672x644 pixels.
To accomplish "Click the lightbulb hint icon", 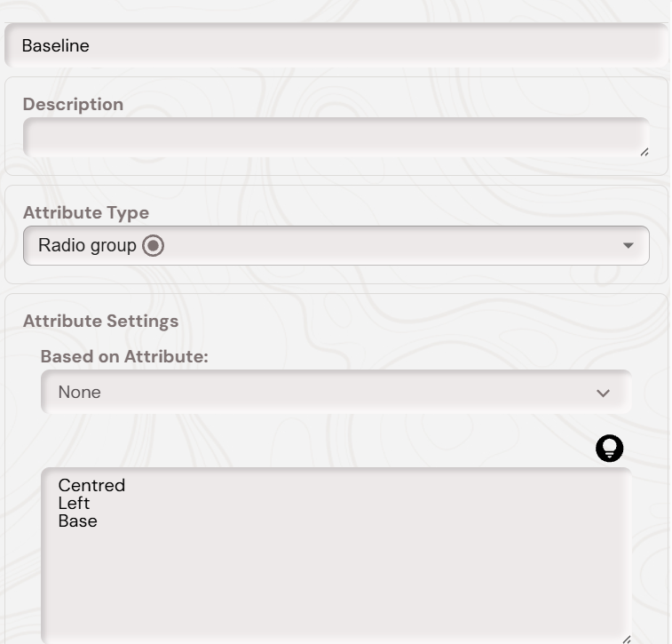I will coord(609,449).
